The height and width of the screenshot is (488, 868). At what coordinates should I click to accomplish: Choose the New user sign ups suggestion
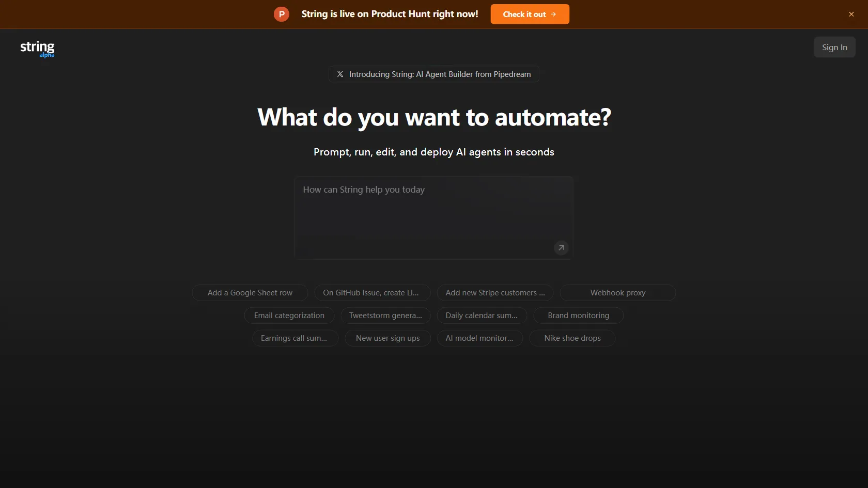tap(388, 338)
